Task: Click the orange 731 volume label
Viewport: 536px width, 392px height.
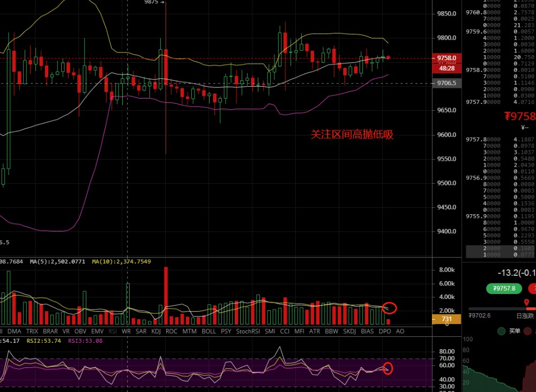Action: pyautogui.click(x=446, y=319)
